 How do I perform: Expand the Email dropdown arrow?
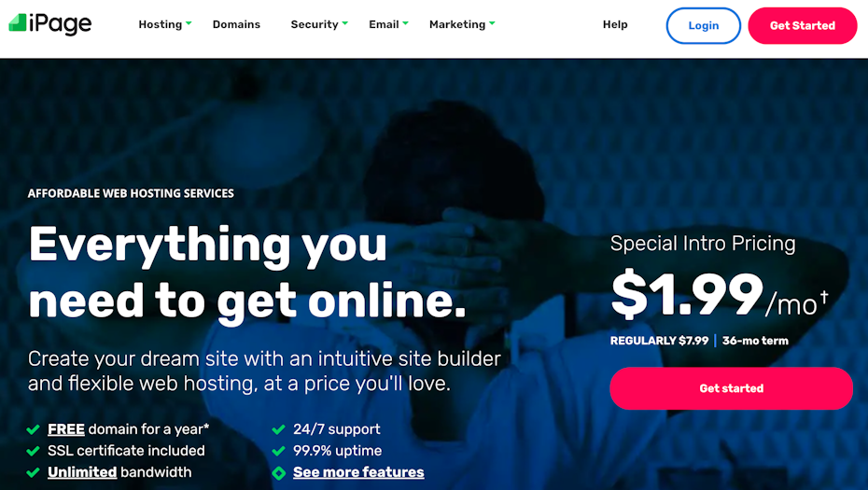[x=405, y=23]
